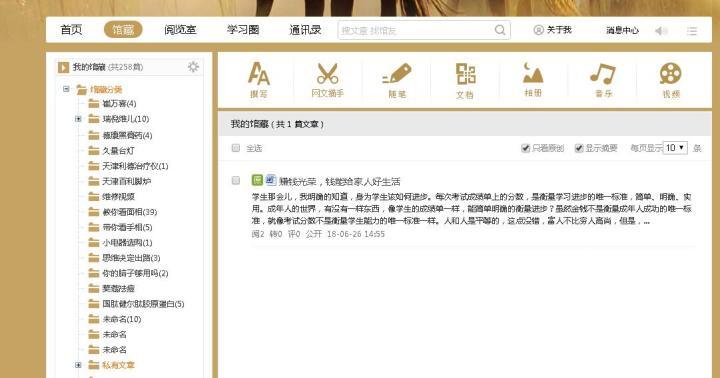Screen dimensions: 720x378
Task: Open the 我的馆藏 settings gear
Action: pyautogui.click(x=193, y=67)
